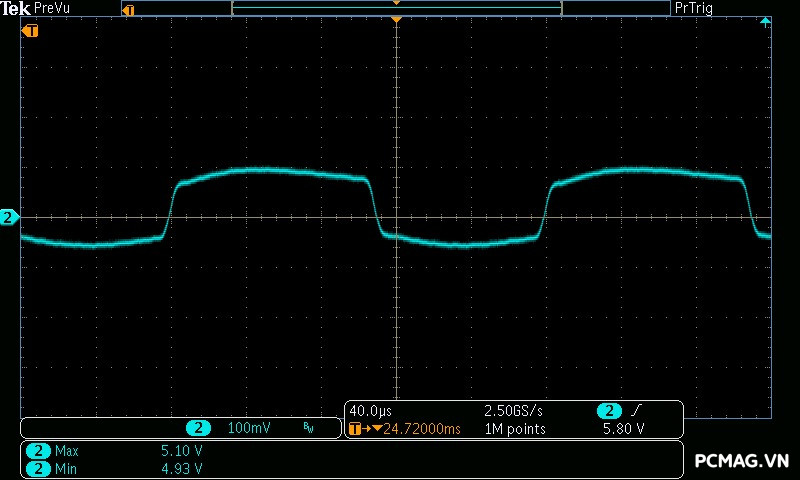Viewport: 800px width, 480px height.
Task: Click the cyan trigger level arrow at right edge
Action: (x=765, y=22)
